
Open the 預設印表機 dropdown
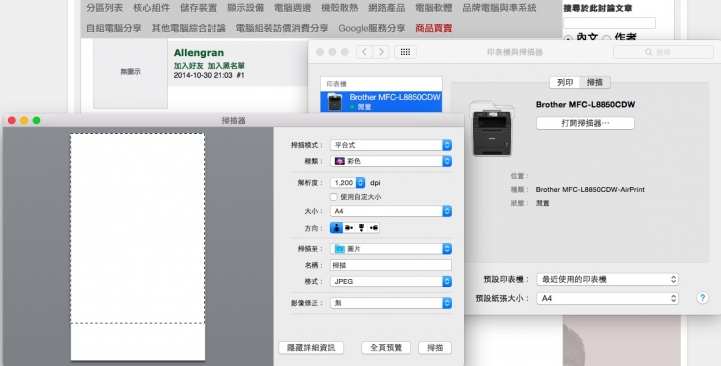[607, 279]
